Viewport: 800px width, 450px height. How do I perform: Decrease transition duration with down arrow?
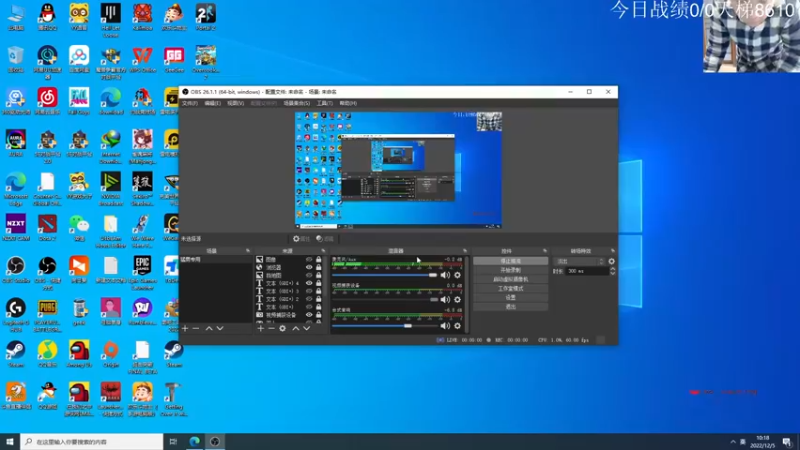613,273
